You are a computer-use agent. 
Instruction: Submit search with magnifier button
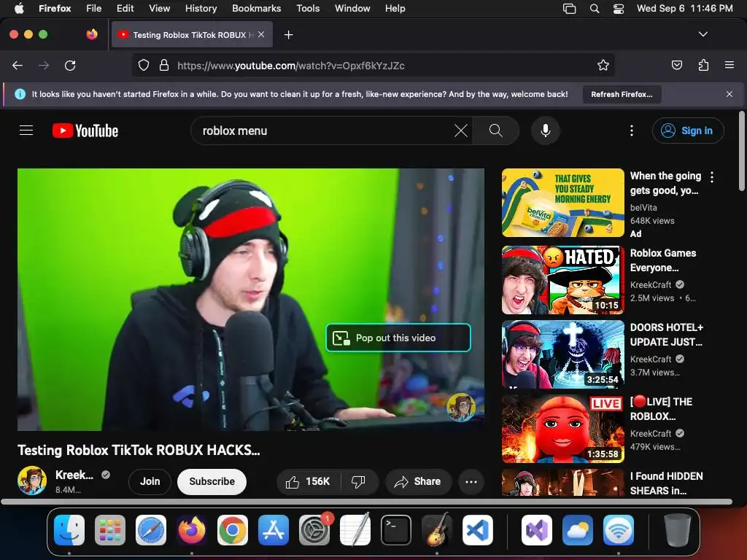coord(496,131)
